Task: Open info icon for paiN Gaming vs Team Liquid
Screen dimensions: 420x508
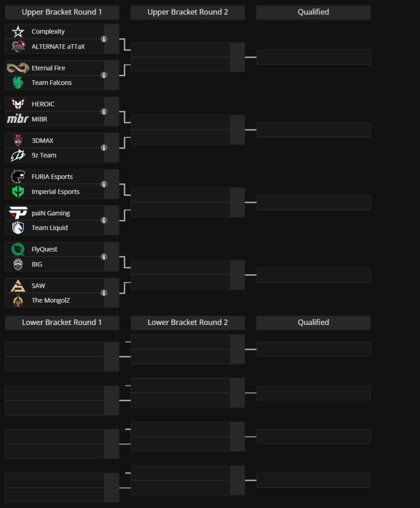Action: [x=104, y=220]
